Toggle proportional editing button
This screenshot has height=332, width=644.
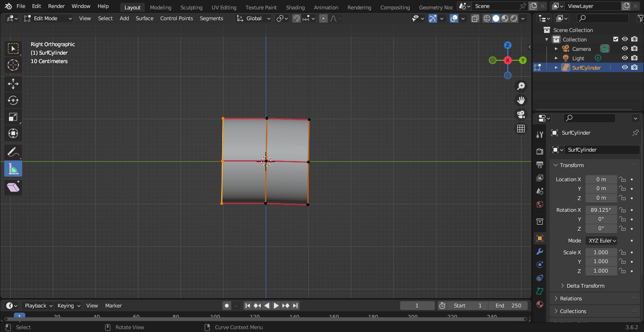click(323, 18)
